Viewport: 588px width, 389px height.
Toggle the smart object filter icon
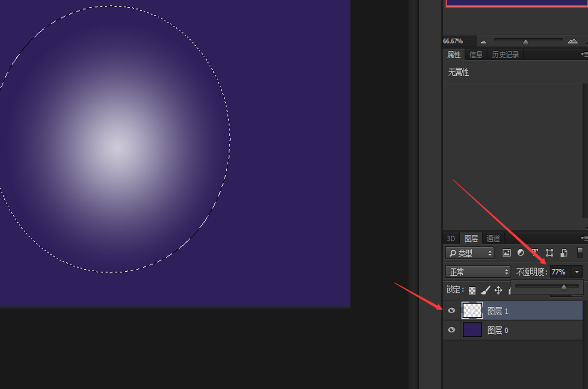(564, 253)
